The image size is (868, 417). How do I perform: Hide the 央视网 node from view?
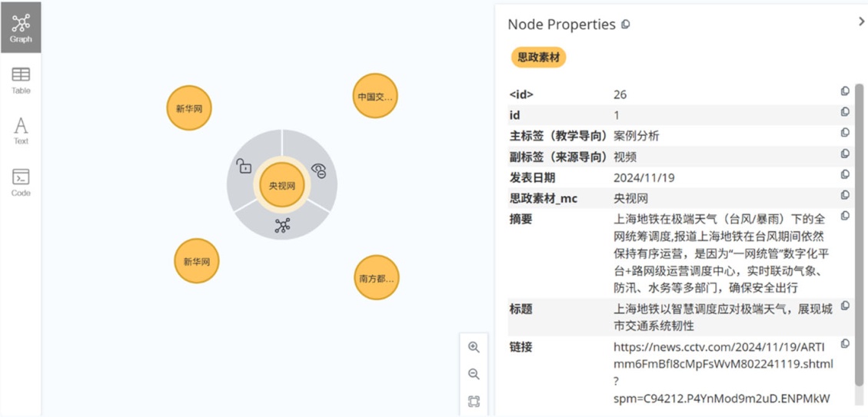(319, 170)
